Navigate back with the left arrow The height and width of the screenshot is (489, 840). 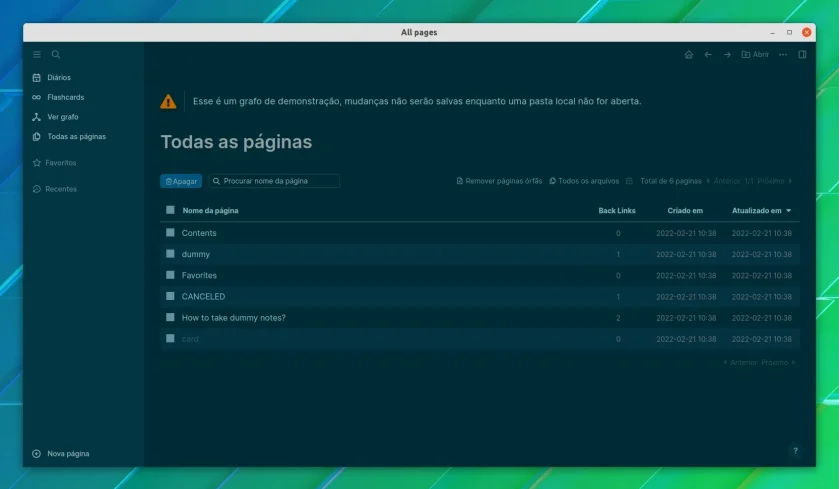coord(708,54)
